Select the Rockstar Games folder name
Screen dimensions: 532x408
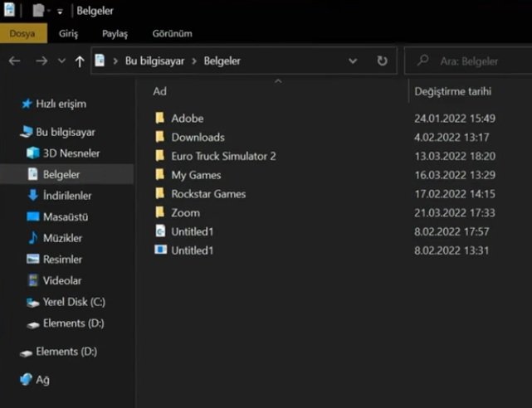tap(208, 194)
